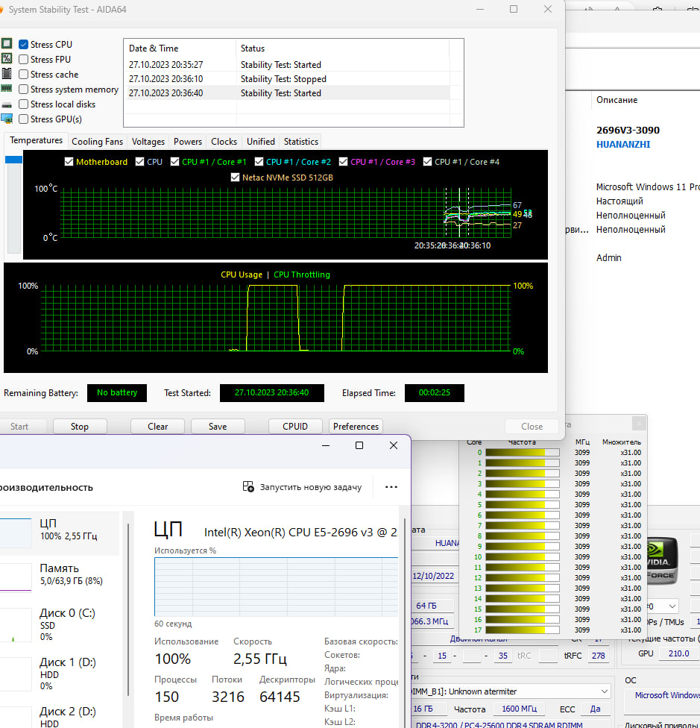Click the Task Manager CPU usage graph
Viewport: 700px width, 728px height.
pos(276,587)
